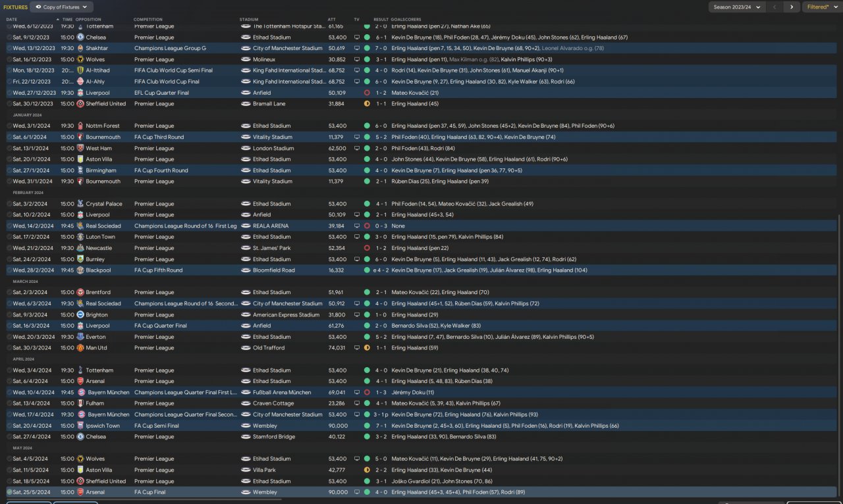
Task: Sort by the Opposition column header
Action: 89,20
